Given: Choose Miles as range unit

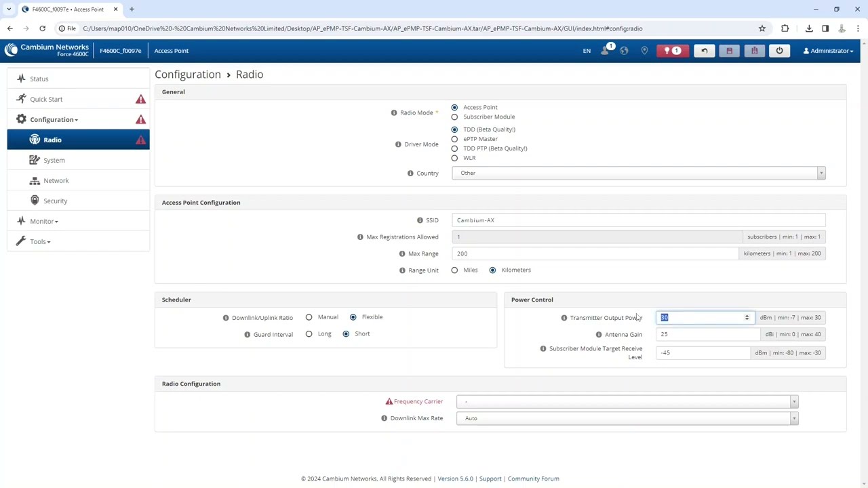Looking at the screenshot, I should pyautogui.click(x=454, y=270).
